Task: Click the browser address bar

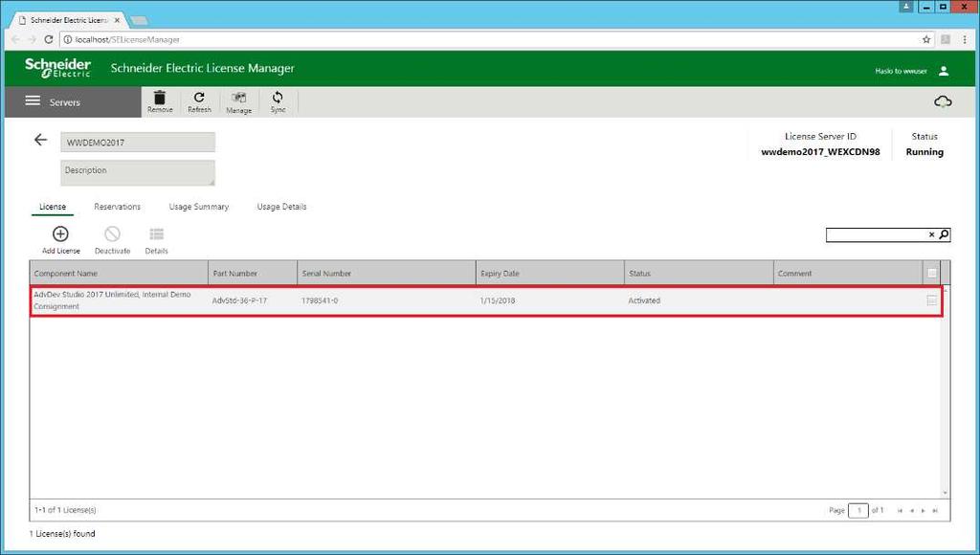Action: (487, 39)
